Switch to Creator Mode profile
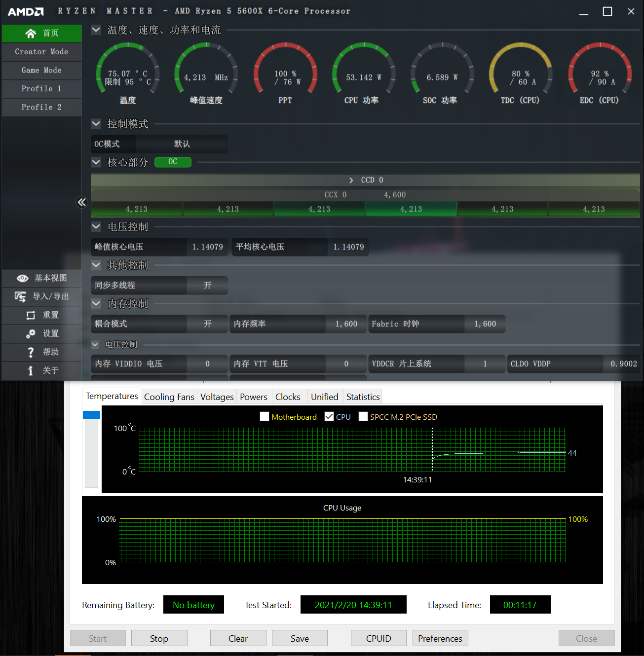The width and height of the screenshot is (644, 656). tap(41, 52)
